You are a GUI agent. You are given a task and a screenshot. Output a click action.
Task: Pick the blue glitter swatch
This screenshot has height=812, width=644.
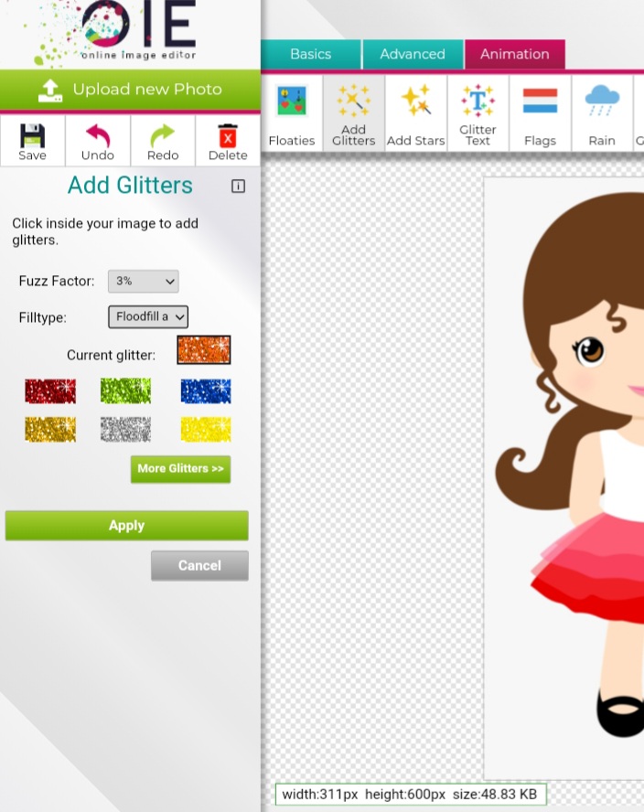[206, 391]
